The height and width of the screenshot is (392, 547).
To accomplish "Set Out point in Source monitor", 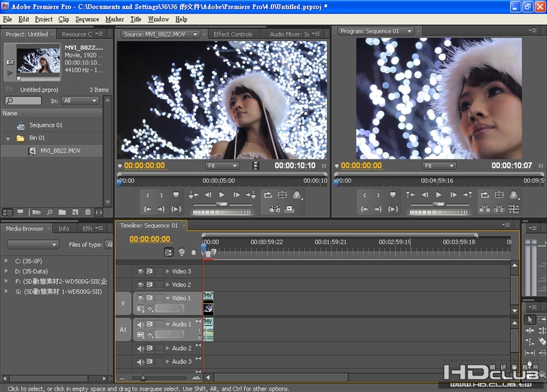I will click(161, 195).
